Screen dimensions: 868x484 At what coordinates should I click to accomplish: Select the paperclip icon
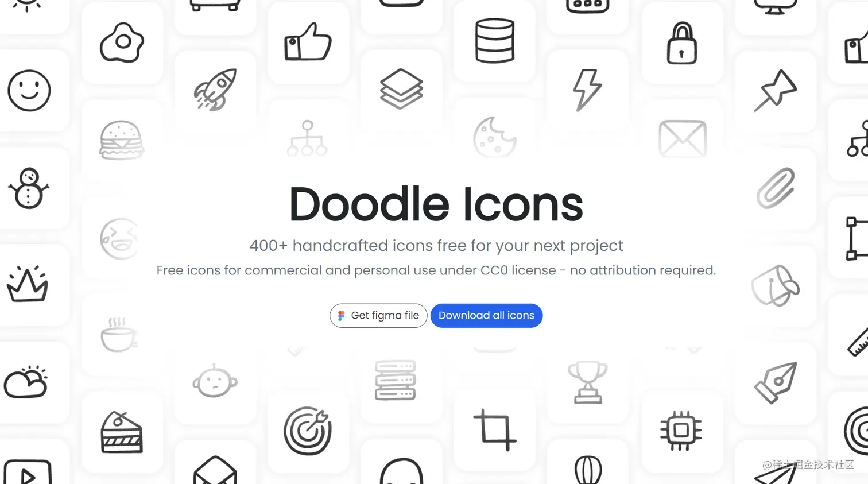pyautogui.click(x=776, y=188)
